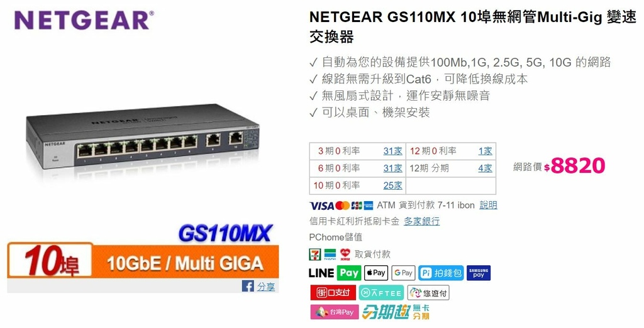
Task: Select the Pi 拍錢包 wallet icon
Action: coord(441,273)
